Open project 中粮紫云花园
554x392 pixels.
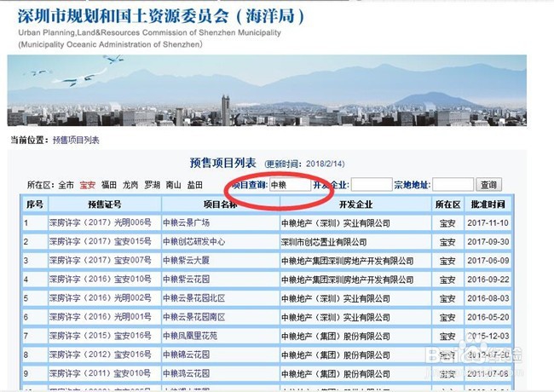pos(186,279)
